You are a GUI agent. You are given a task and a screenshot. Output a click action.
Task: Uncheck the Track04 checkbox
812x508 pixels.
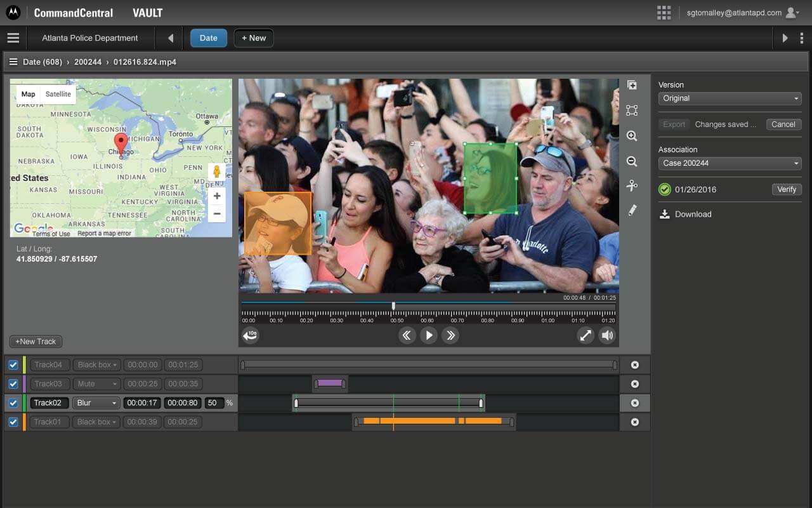pyautogui.click(x=13, y=365)
